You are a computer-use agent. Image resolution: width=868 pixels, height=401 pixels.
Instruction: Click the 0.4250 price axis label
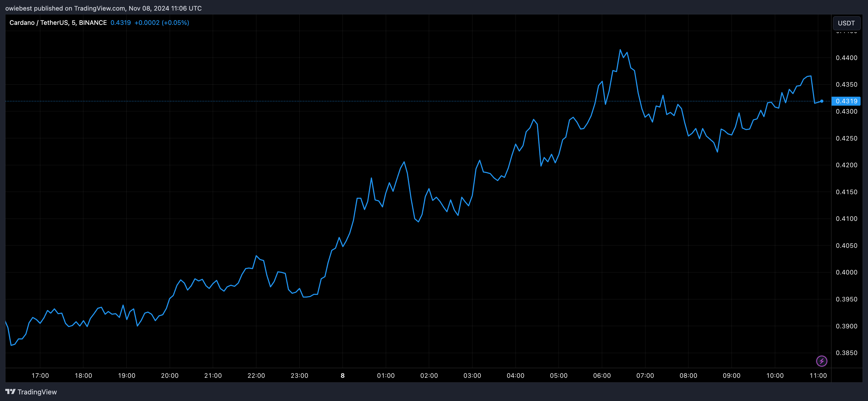point(846,138)
